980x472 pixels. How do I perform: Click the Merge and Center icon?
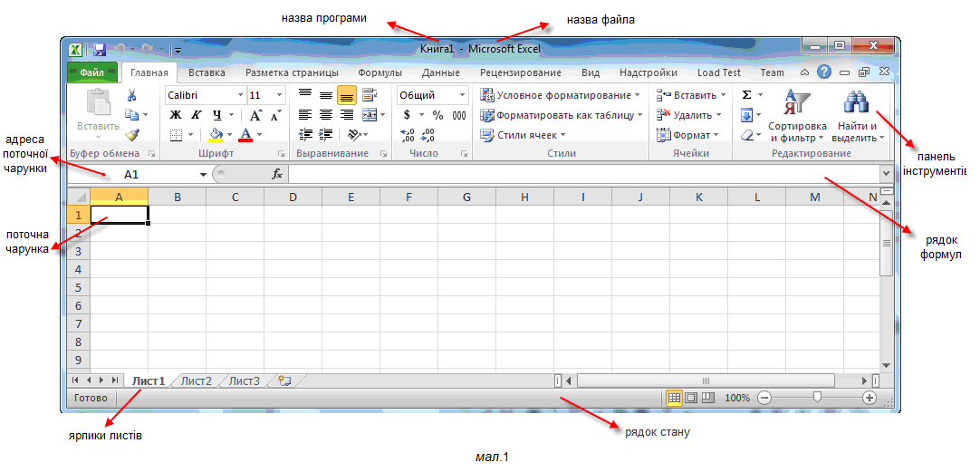tap(370, 114)
